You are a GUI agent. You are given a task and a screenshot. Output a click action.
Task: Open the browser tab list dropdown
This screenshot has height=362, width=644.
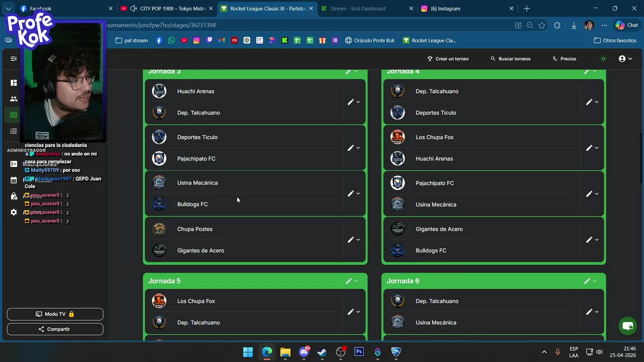pos(8,9)
